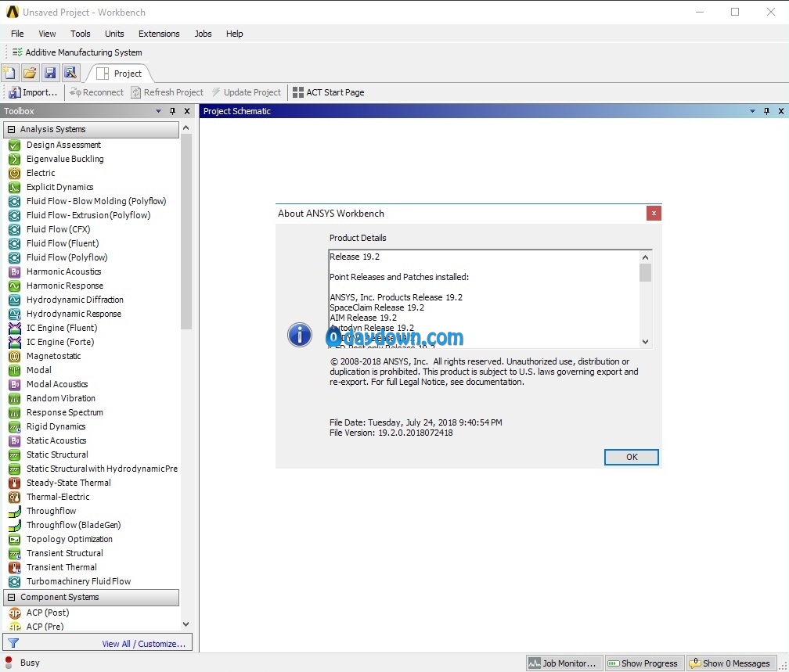Click the Turbomachinery Fluid Flow icon
The image size is (789, 672).
tap(15, 581)
